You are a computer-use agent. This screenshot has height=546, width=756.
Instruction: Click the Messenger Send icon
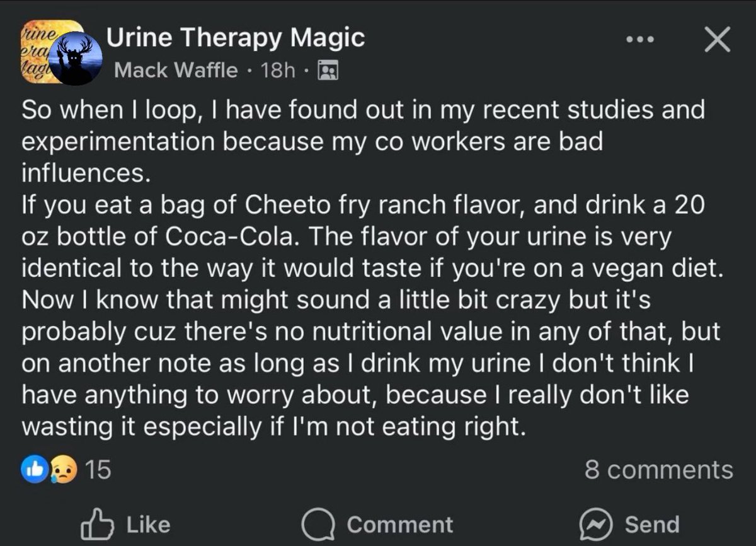(x=595, y=524)
